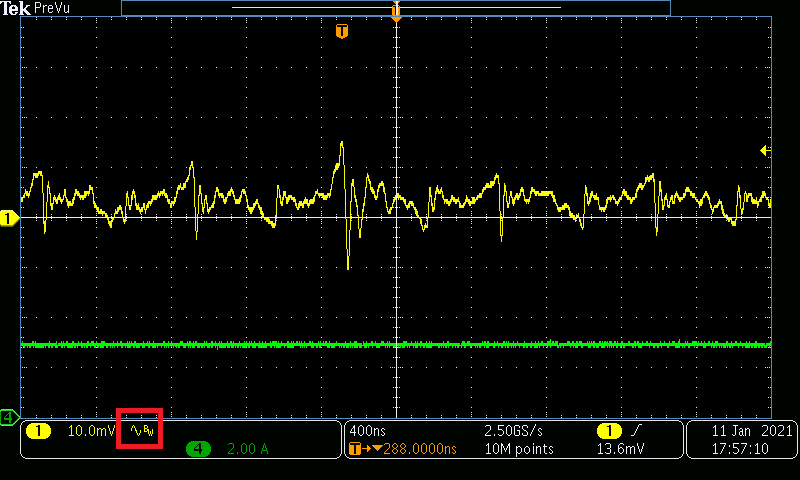Viewport: 800px width, 480px height.
Task: Select the green channel 4 badge
Action: [x=198, y=449]
